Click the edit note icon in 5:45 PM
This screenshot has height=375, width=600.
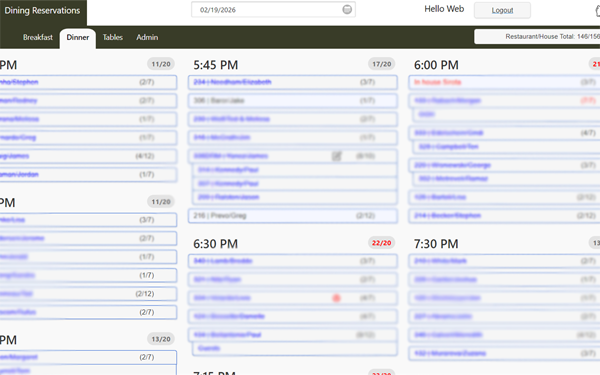(336, 156)
